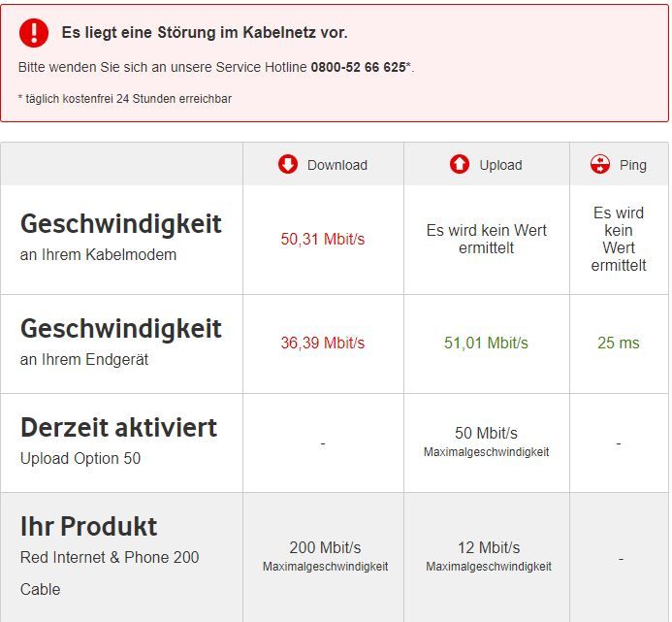Click the Geschwindigkeit an Ihrem Endgerät row heading
The width and height of the screenshot is (672, 622).
pyautogui.click(x=121, y=329)
